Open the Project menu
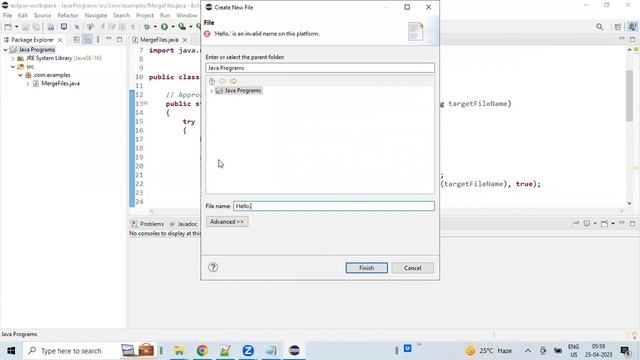Image resolution: width=640 pixels, height=360 pixels. click(x=145, y=16)
